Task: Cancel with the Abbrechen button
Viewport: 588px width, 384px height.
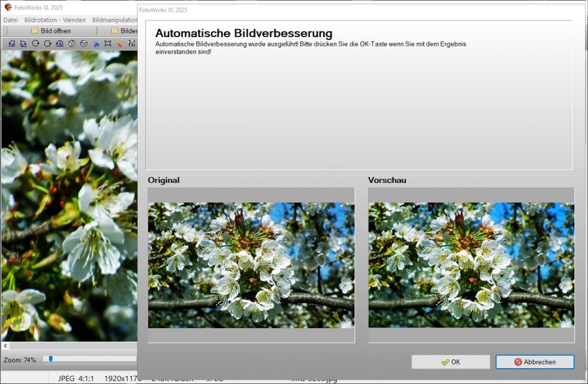Action: point(534,362)
